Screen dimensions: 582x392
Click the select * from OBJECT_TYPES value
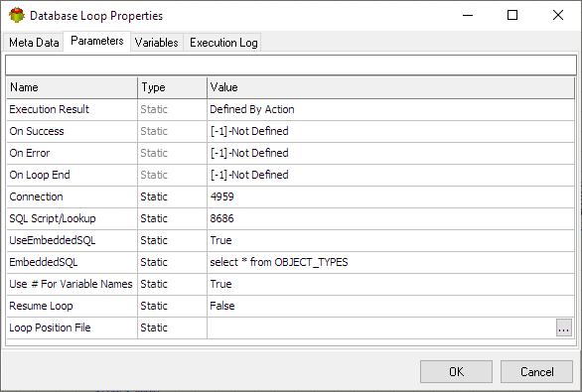(279, 263)
